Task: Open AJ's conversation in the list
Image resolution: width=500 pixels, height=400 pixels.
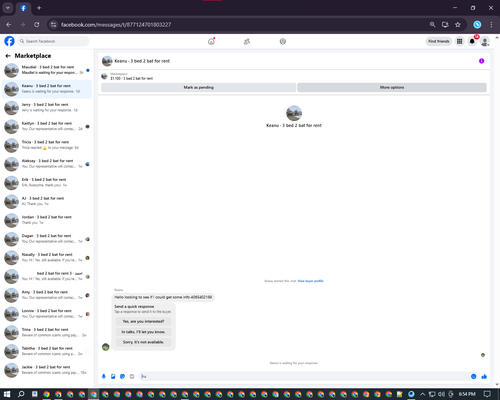Action: coord(47,201)
